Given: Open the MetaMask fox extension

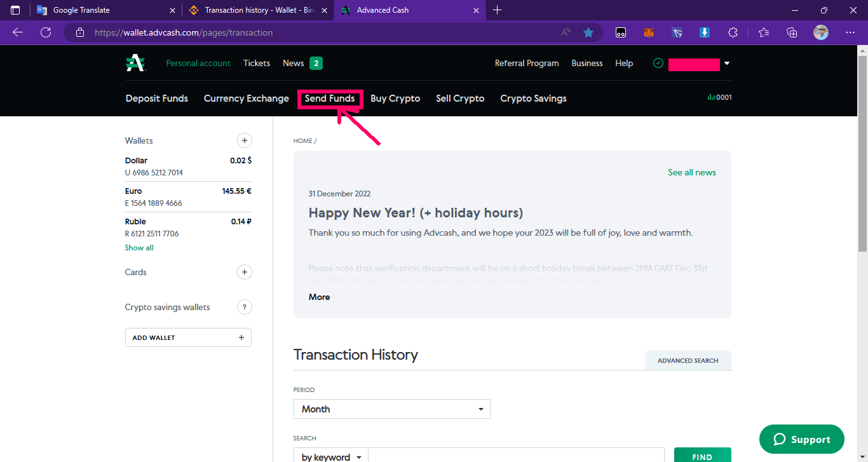Looking at the screenshot, I should (x=649, y=32).
